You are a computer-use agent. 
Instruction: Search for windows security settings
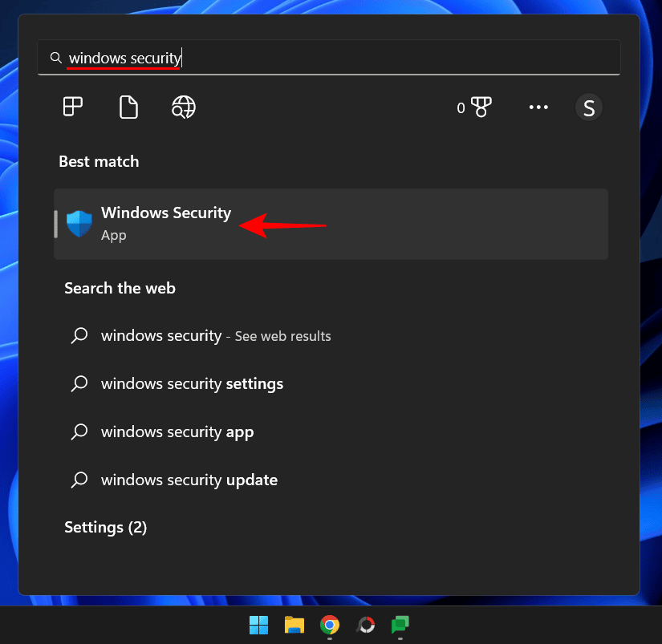(192, 383)
